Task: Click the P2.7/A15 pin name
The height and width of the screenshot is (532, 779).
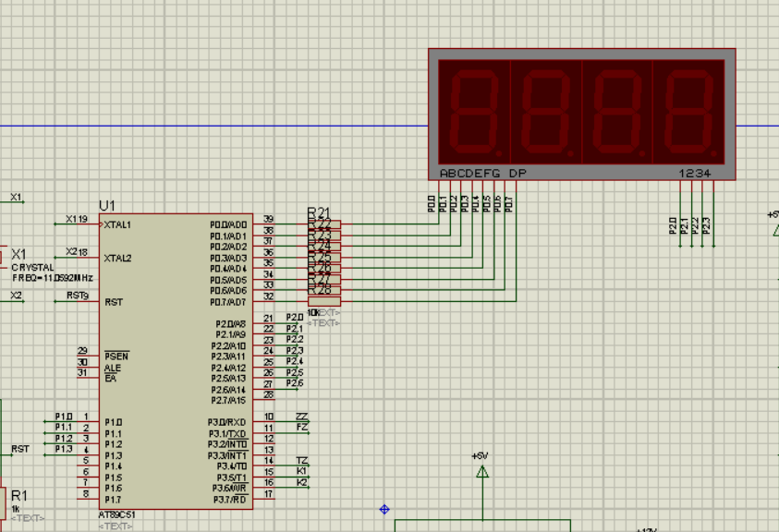Action: pos(228,401)
